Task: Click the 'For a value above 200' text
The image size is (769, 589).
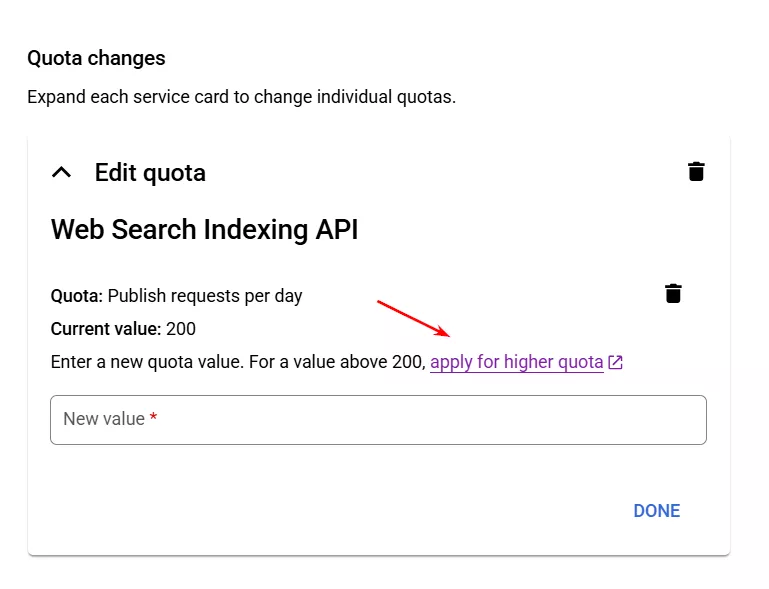Action: click(337, 362)
